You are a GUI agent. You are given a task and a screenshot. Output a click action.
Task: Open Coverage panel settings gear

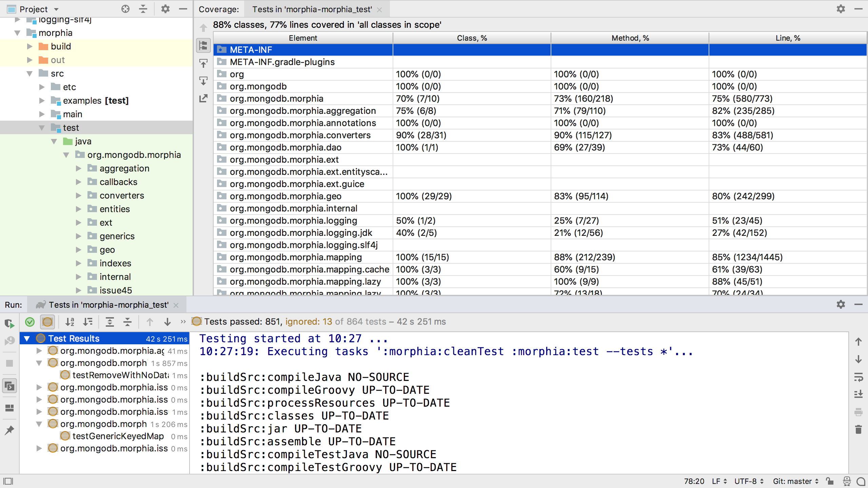pos(841,9)
